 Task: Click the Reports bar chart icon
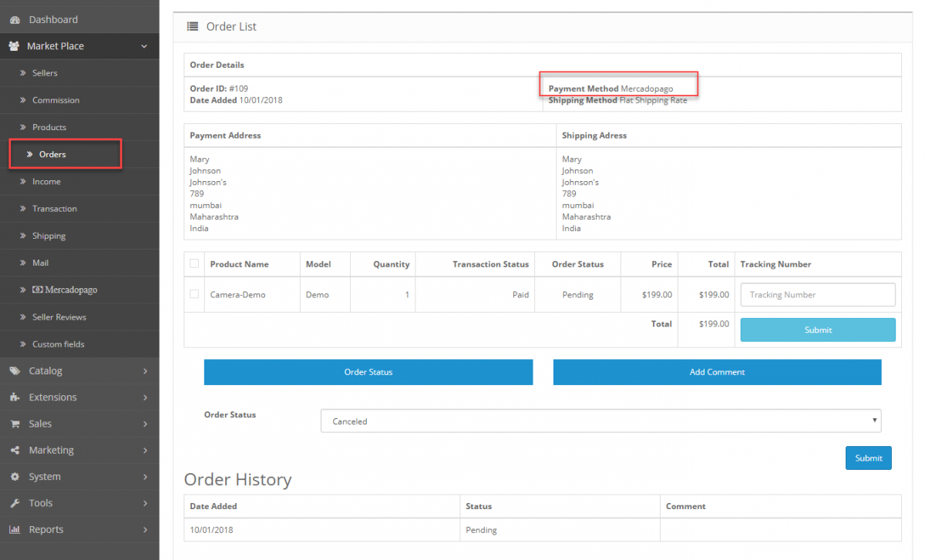[x=15, y=529]
